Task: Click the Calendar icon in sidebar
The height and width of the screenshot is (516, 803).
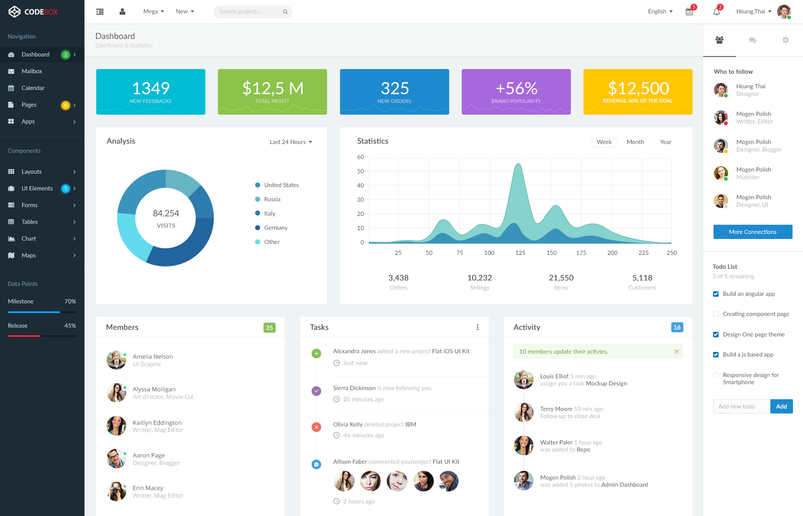Action: tap(11, 88)
